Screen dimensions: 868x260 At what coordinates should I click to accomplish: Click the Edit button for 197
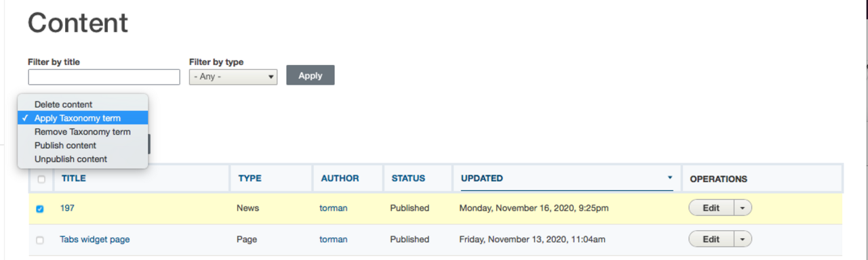point(711,208)
